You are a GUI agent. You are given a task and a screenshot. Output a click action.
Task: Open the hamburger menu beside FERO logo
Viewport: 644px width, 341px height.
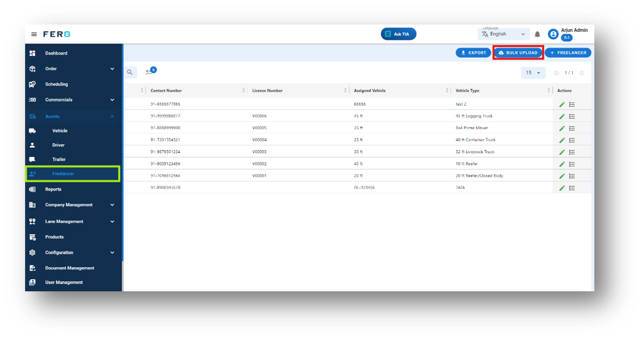click(34, 34)
